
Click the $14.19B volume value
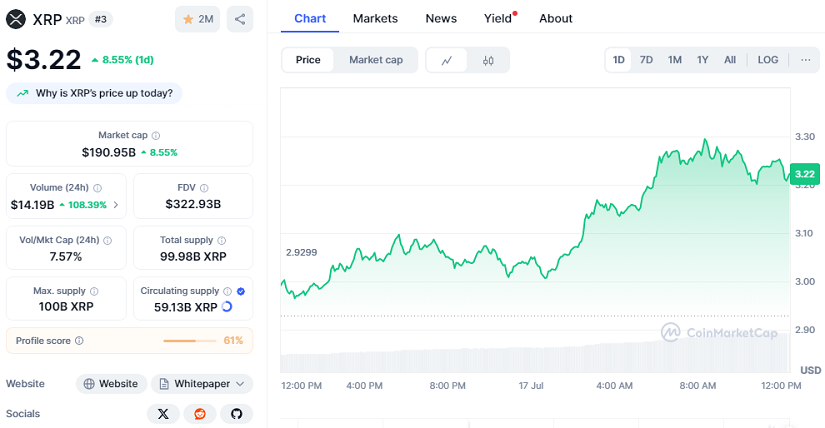(33, 205)
